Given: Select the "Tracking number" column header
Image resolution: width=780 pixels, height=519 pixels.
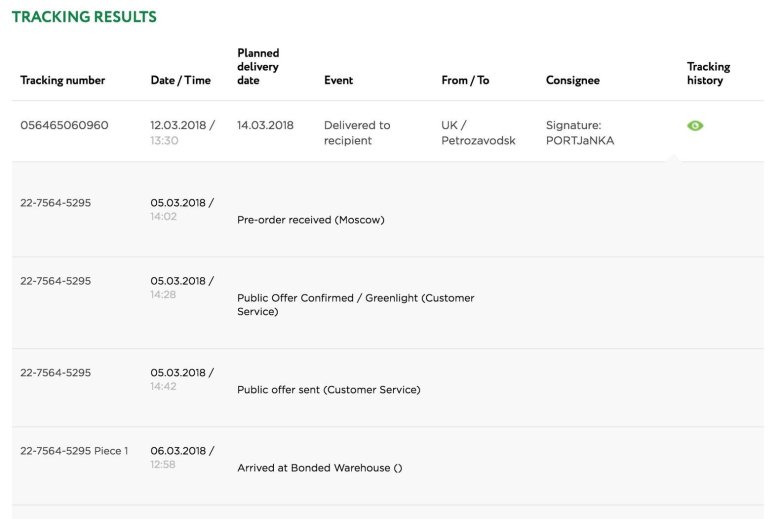Looking at the screenshot, I should tap(62, 80).
